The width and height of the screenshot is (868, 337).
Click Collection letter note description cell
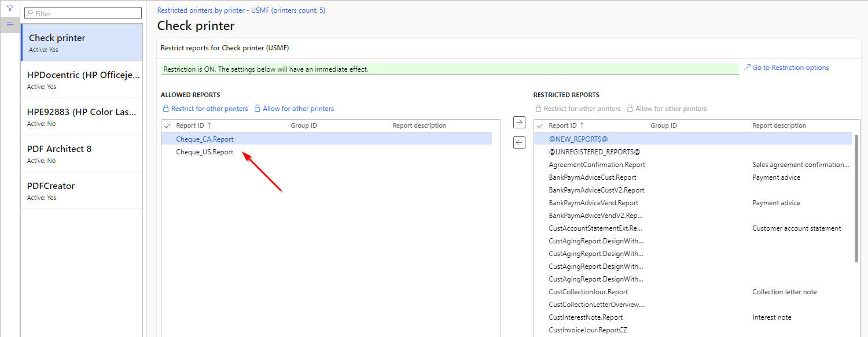tap(785, 292)
